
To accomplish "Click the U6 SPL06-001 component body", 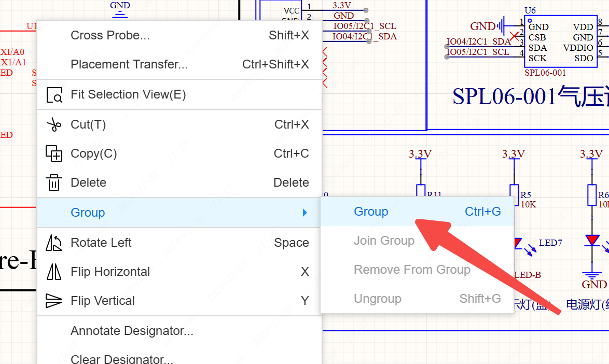I will 560,43.
